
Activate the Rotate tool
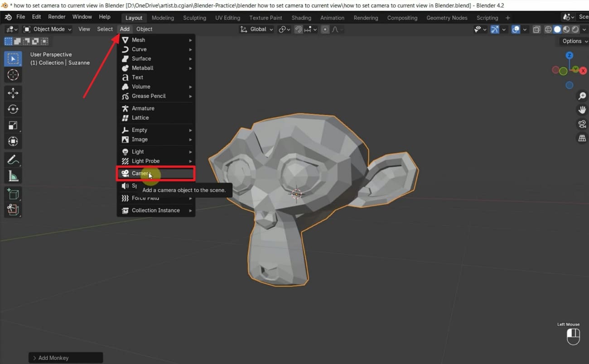pos(13,109)
